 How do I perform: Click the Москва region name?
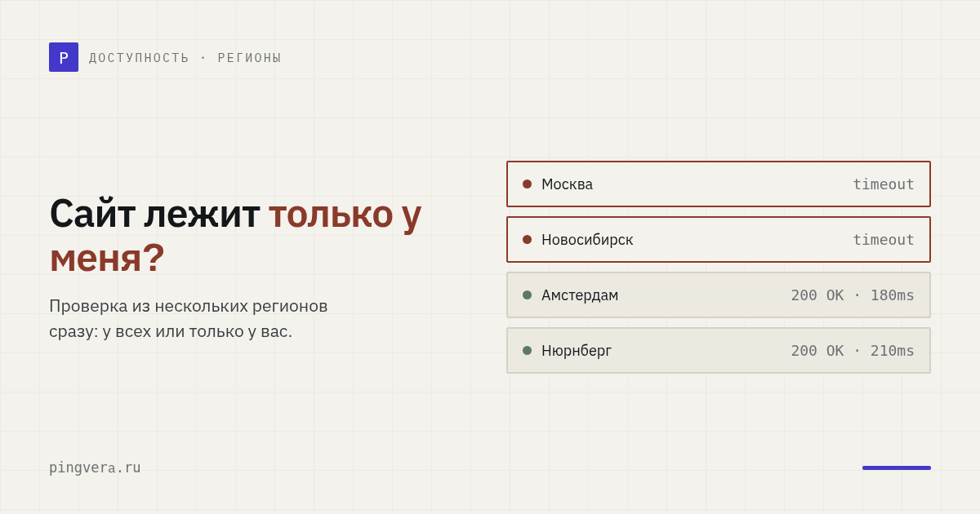(567, 184)
